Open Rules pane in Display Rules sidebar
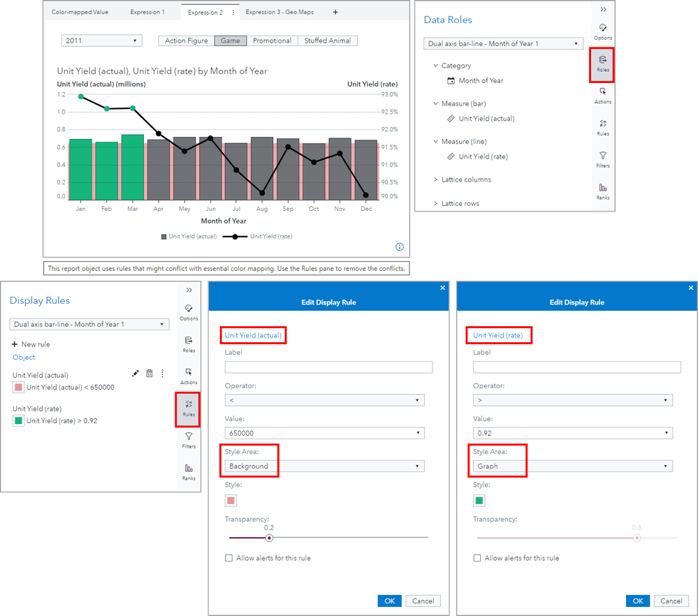Image resolution: width=698 pixels, height=616 pixels. (x=189, y=409)
